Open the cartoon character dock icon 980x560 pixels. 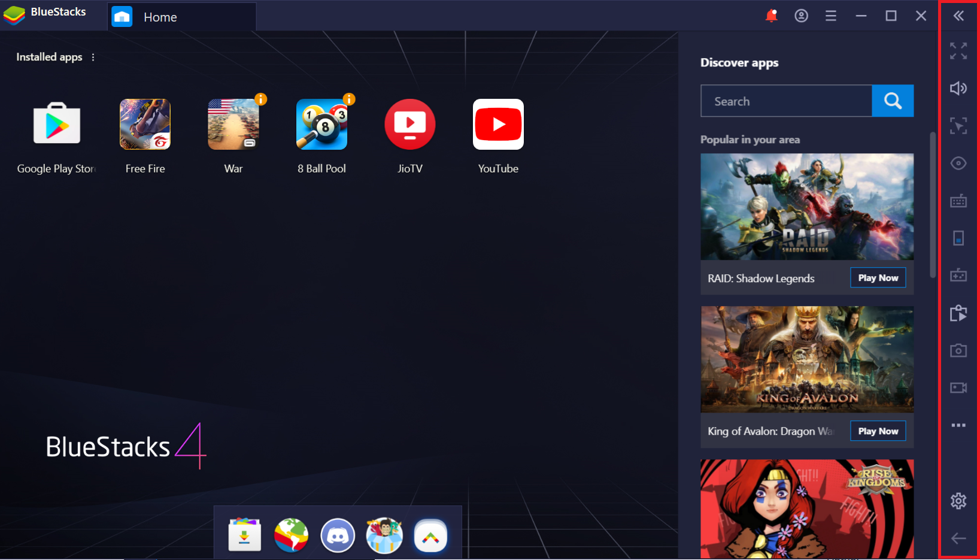(x=384, y=535)
